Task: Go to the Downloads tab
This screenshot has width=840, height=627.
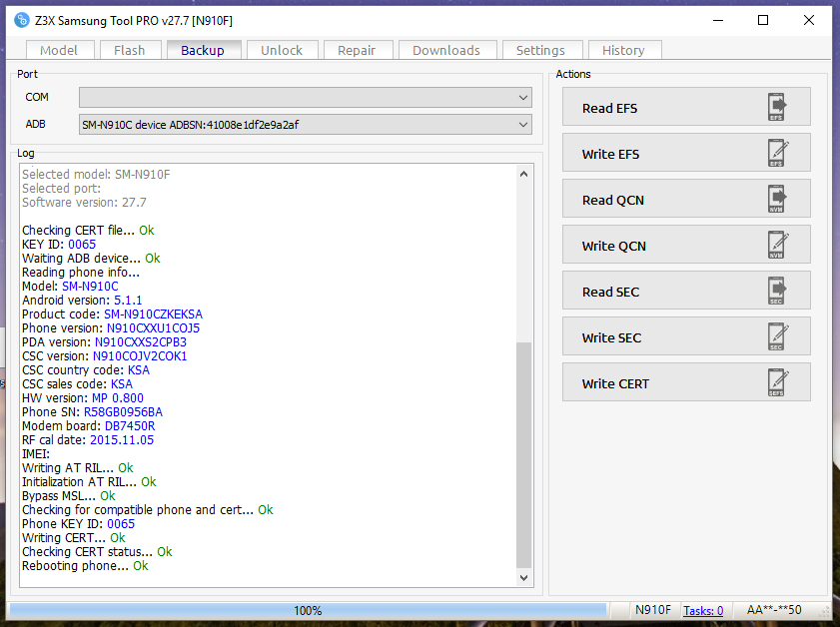Action: click(446, 50)
